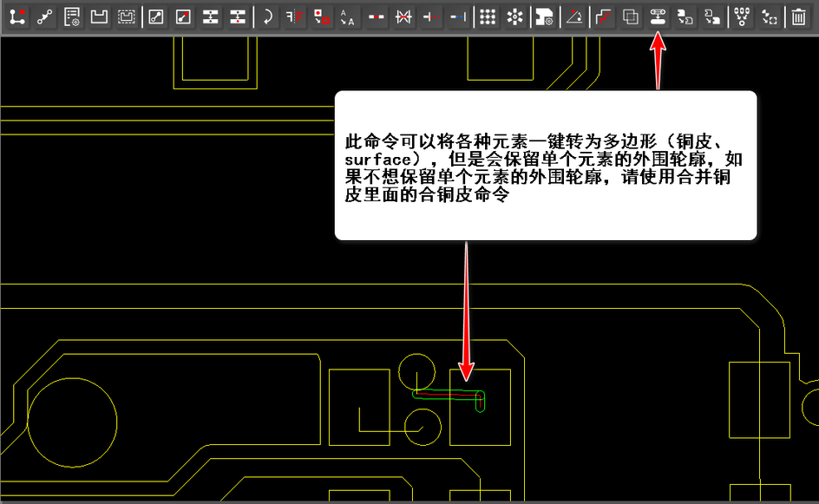
Task: Click the white two-bar spacing icon
Action: pyautogui.click(x=210, y=16)
